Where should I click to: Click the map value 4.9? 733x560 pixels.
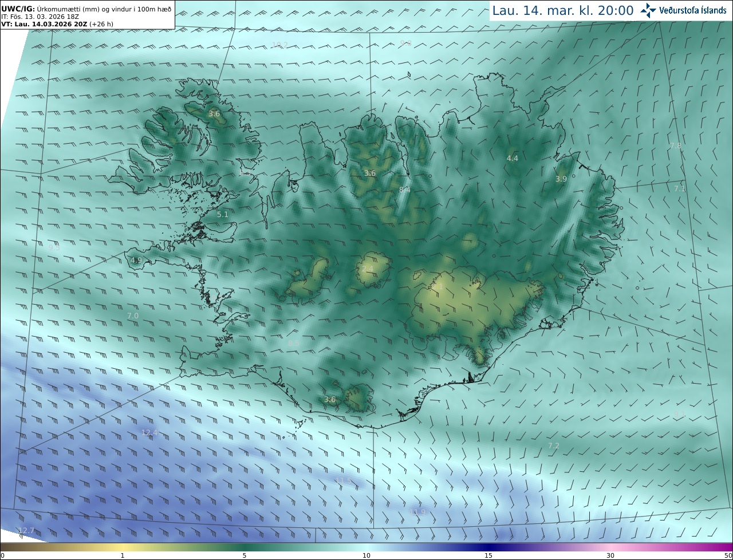pyautogui.click(x=136, y=260)
